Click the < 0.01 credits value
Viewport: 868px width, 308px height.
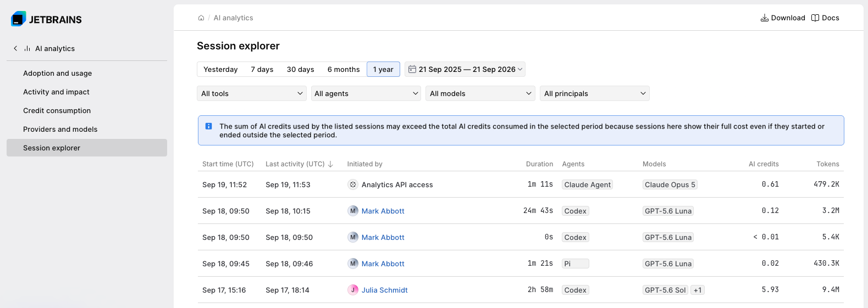pyautogui.click(x=766, y=237)
